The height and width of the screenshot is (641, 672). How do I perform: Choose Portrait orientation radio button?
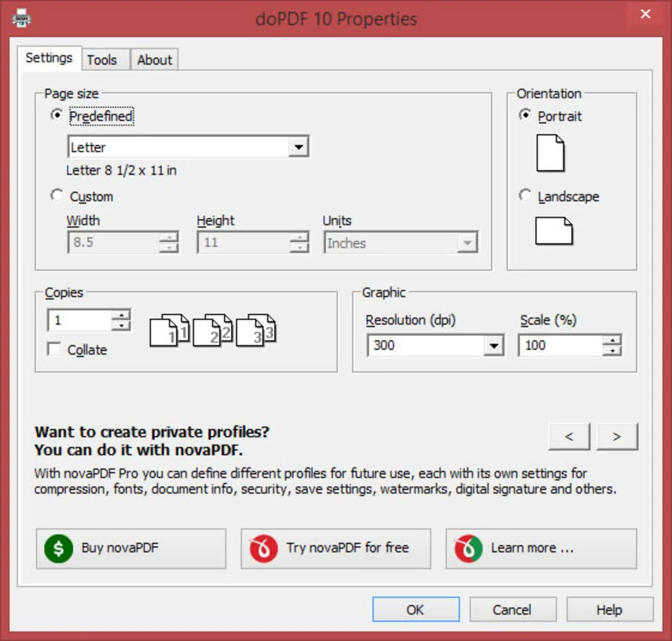click(525, 115)
